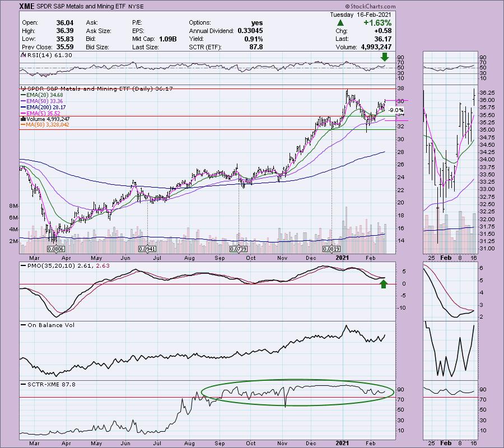Click the header Volume figure beside Last Size

tap(376, 47)
